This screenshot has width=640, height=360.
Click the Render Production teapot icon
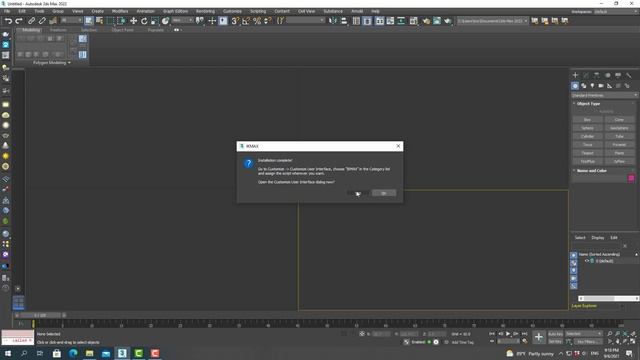pos(447,21)
